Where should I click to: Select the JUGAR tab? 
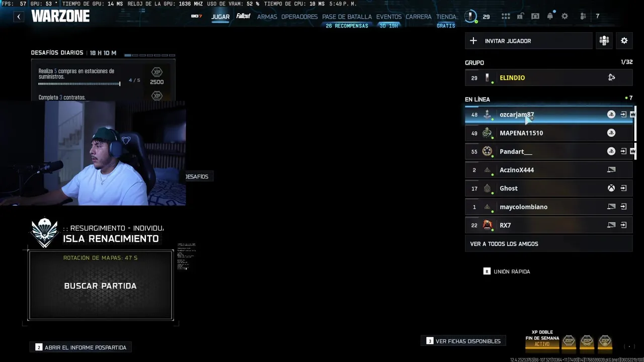pos(220,17)
